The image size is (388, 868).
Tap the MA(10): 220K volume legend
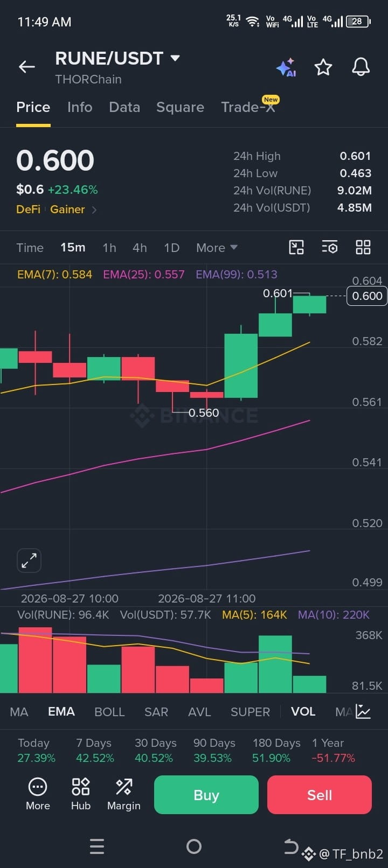[334, 615]
